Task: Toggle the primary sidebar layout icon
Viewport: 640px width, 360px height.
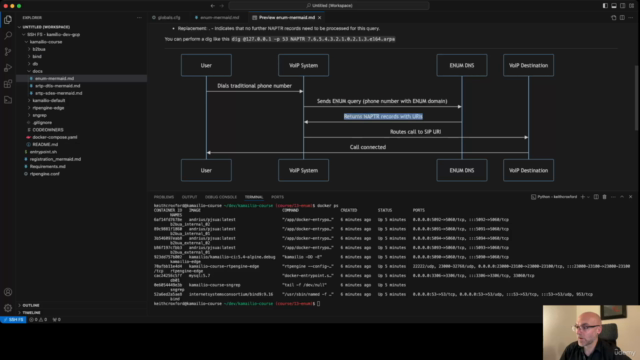Action: point(605,6)
